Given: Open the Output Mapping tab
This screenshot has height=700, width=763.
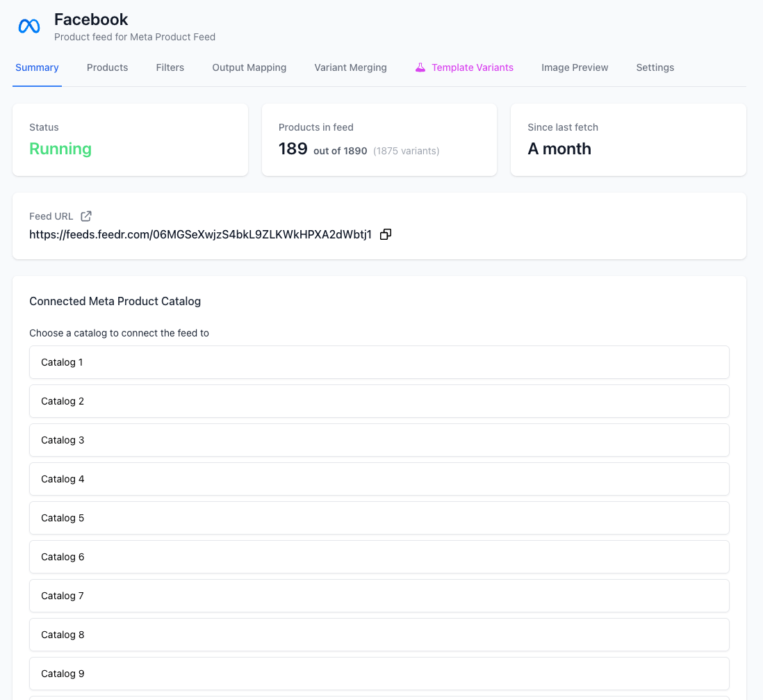Looking at the screenshot, I should pos(249,67).
